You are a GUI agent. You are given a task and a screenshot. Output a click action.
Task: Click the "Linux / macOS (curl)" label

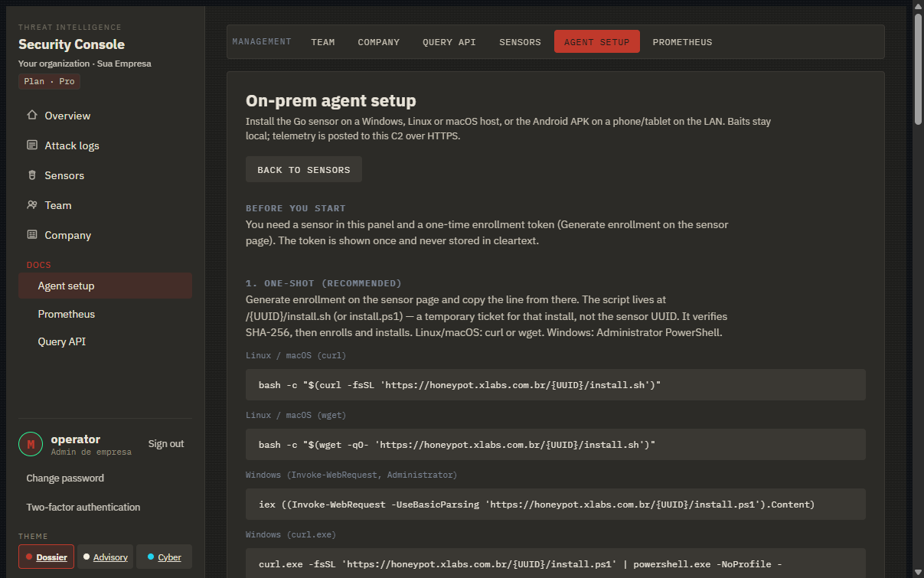tap(295, 355)
